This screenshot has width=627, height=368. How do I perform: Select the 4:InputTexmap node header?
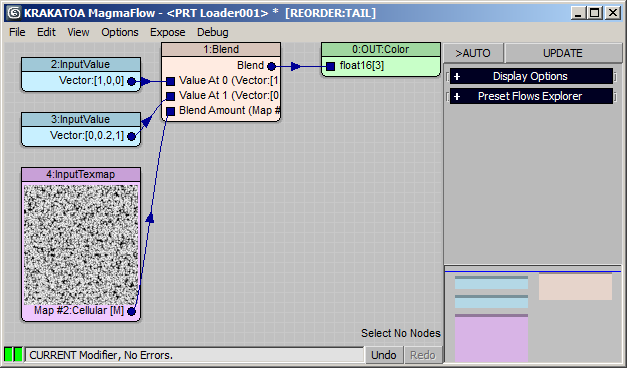[x=81, y=174]
